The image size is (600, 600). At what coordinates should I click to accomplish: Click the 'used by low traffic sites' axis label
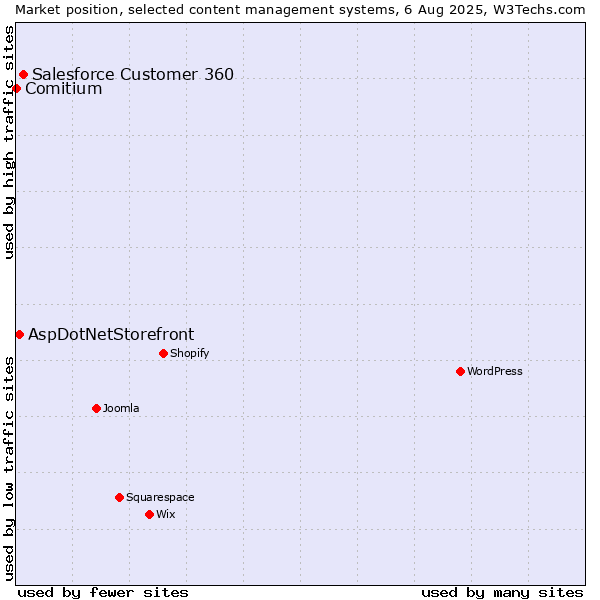click(x=8, y=470)
